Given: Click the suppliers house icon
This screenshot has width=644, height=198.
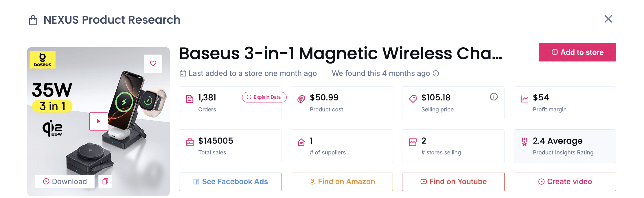Looking at the screenshot, I should [301, 141].
